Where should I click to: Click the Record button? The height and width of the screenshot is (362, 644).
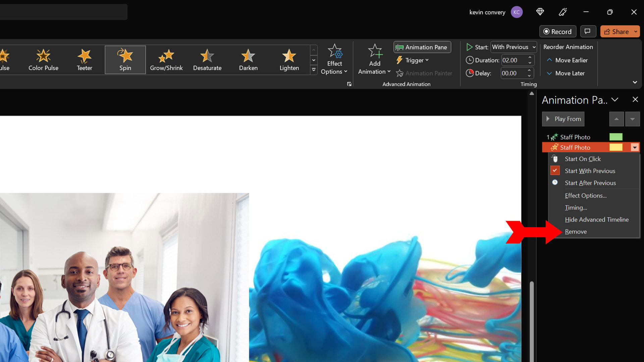coord(557,31)
